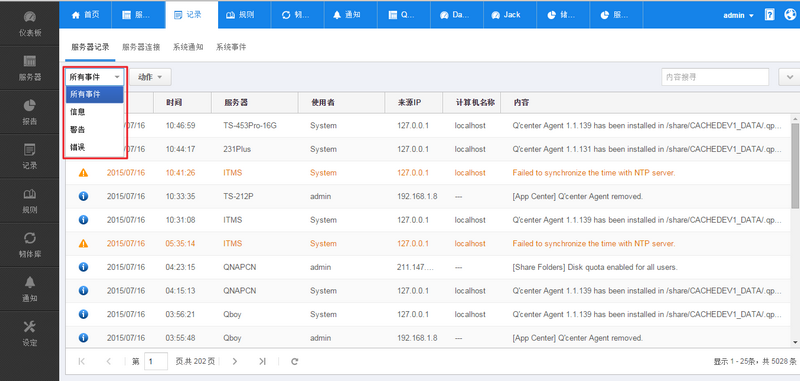Click the globe language icon
The image size is (800, 381).
789,15
